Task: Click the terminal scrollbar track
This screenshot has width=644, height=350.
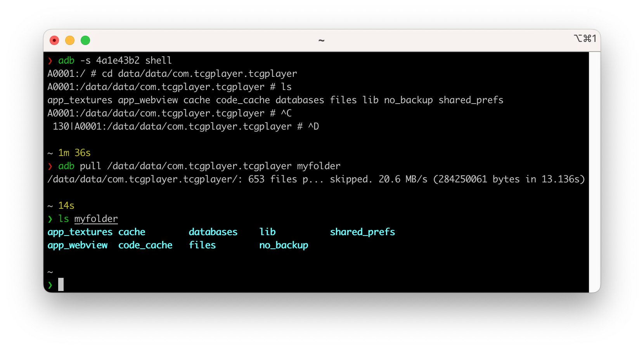Action: [x=594, y=172]
